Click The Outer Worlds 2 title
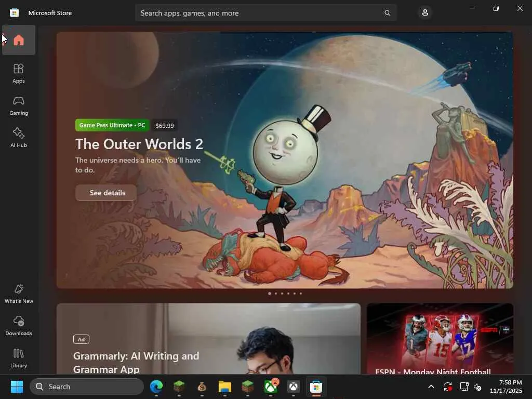 point(139,144)
